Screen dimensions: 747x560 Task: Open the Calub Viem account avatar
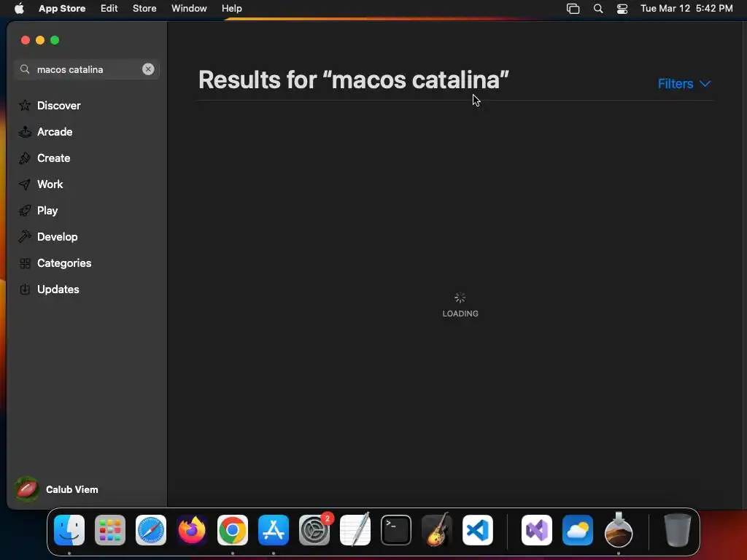tap(27, 489)
